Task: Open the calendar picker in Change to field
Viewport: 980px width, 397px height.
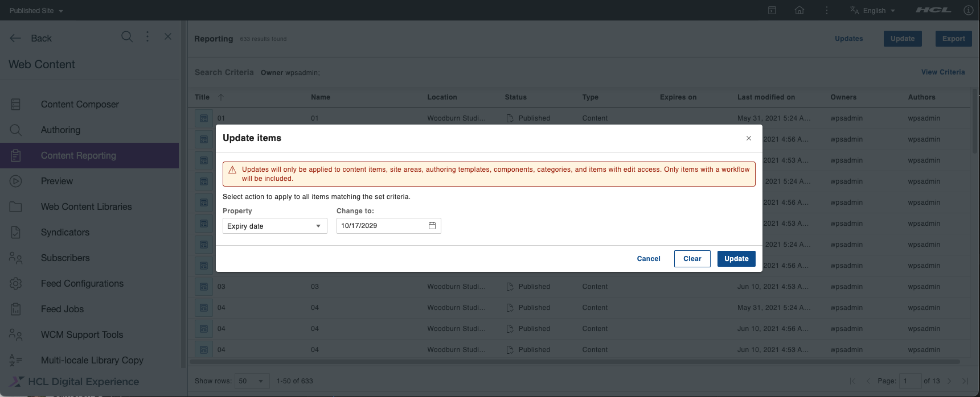Action: click(x=432, y=226)
